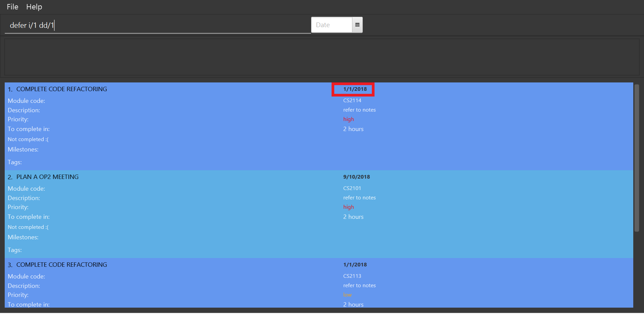Click the Date picker text field
The height and width of the screenshot is (314, 644).
coord(332,25)
